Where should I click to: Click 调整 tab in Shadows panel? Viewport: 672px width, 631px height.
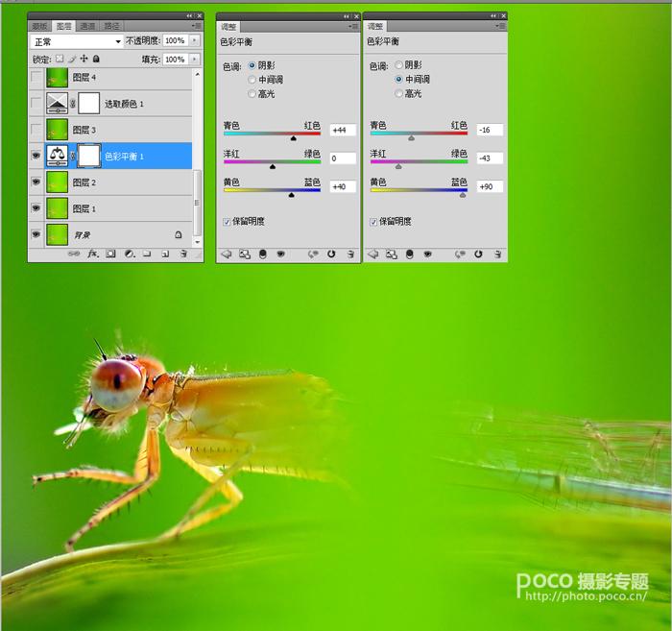tap(228, 27)
